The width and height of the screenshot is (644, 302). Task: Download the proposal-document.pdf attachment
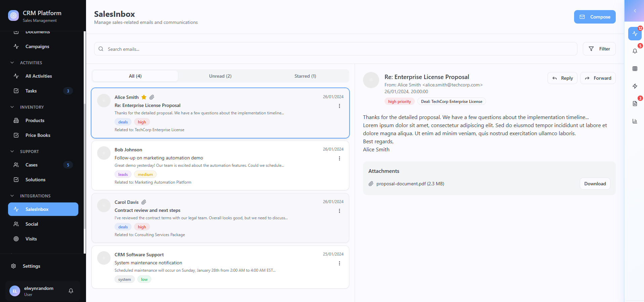tap(595, 184)
